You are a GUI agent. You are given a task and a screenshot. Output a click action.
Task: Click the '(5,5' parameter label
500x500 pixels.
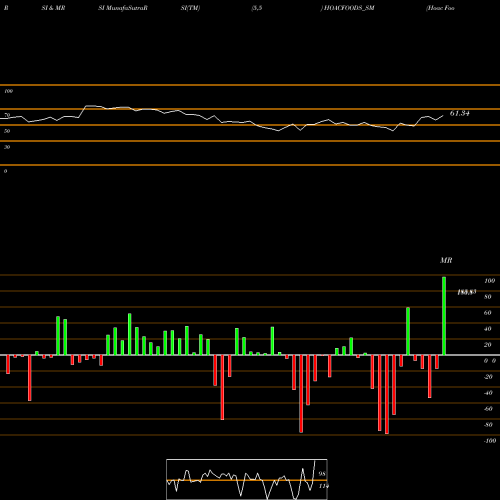tap(257, 8)
